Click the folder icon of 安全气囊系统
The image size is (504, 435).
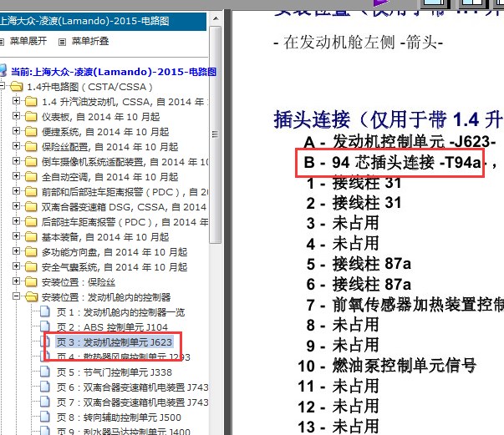31,267
